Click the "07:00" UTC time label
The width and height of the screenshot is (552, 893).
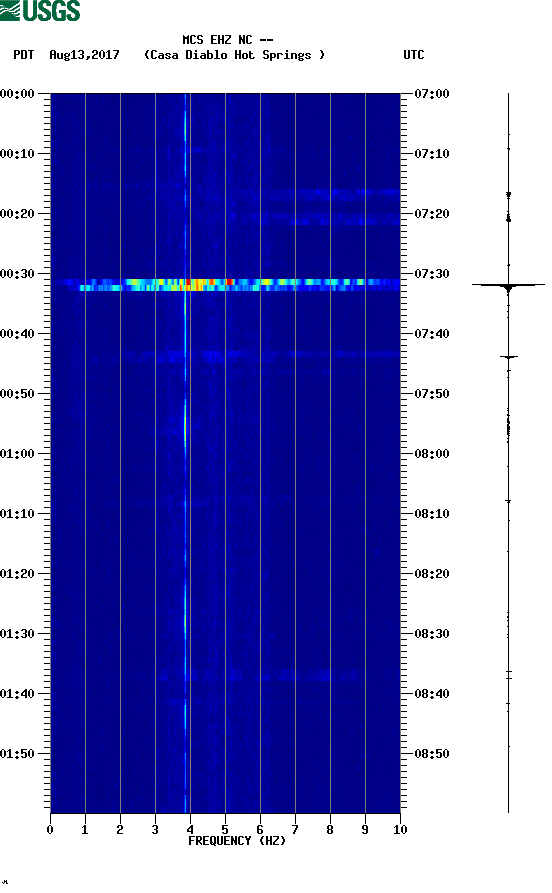pyautogui.click(x=432, y=93)
